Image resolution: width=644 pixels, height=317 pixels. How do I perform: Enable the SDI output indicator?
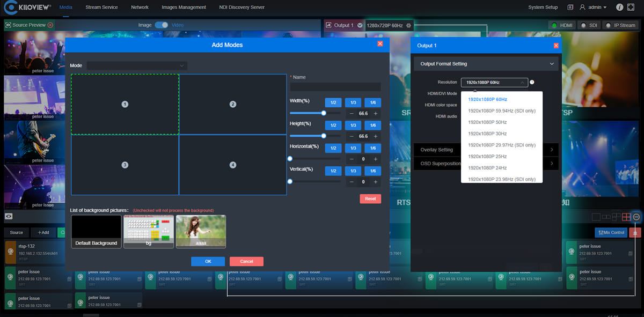pyautogui.click(x=588, y=25)
